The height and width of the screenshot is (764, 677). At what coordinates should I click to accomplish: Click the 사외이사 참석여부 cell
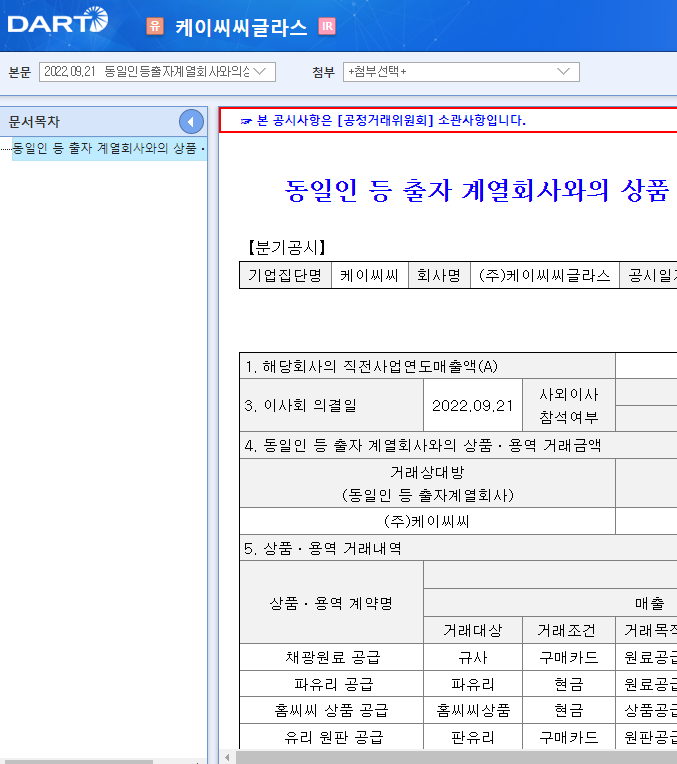569,405
